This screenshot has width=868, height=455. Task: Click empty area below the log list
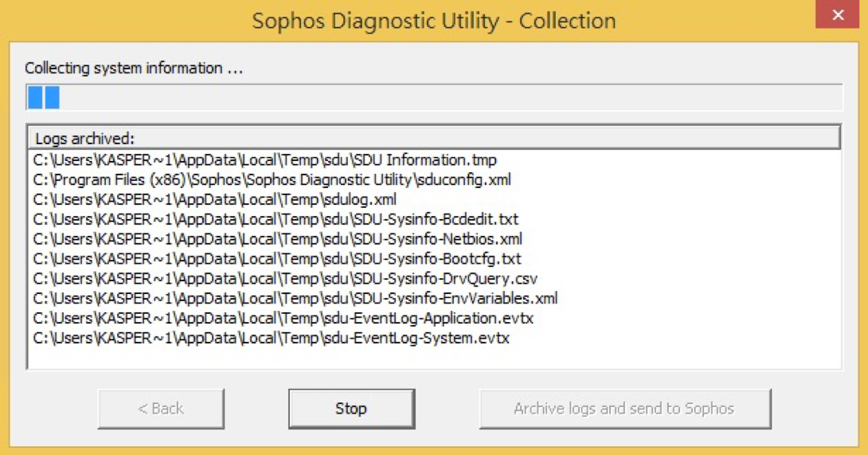434,358
